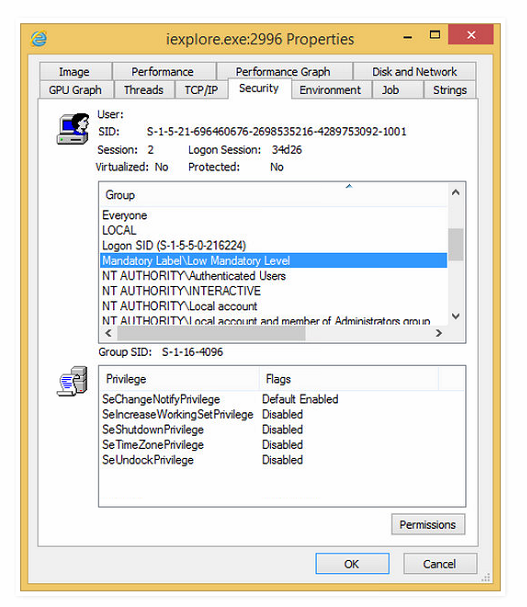Click horizontal scroll right arrow in group list

coord(439,333)
